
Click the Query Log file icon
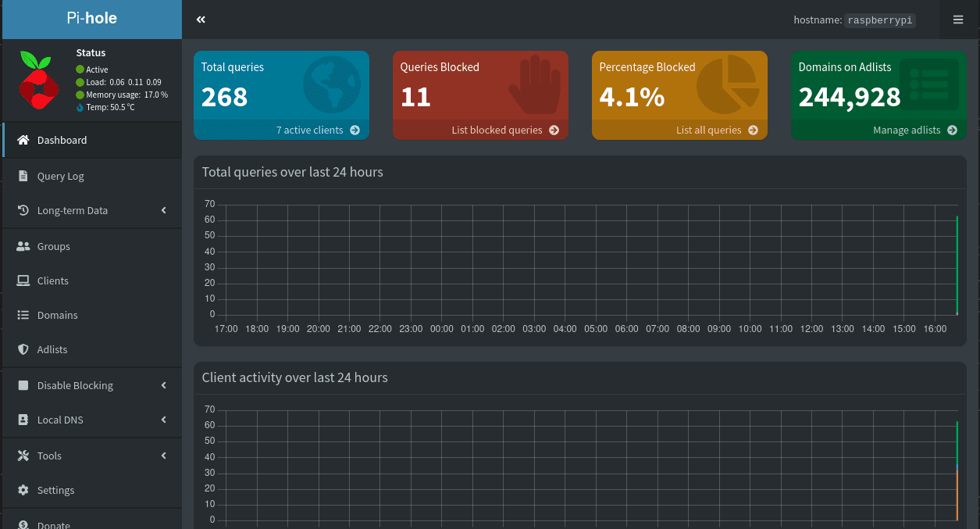point(23,176)
